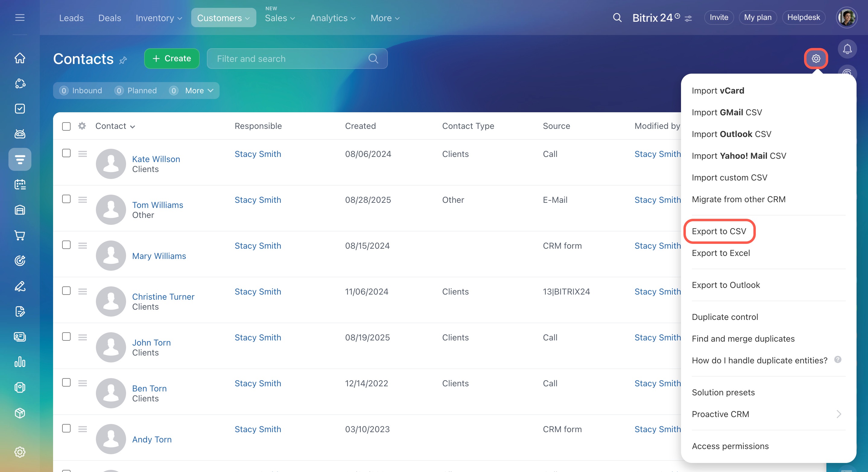The width and height of the screenshot is (868, 472).
Task: Open Christine Turner contact link
Action: [163, 297]
